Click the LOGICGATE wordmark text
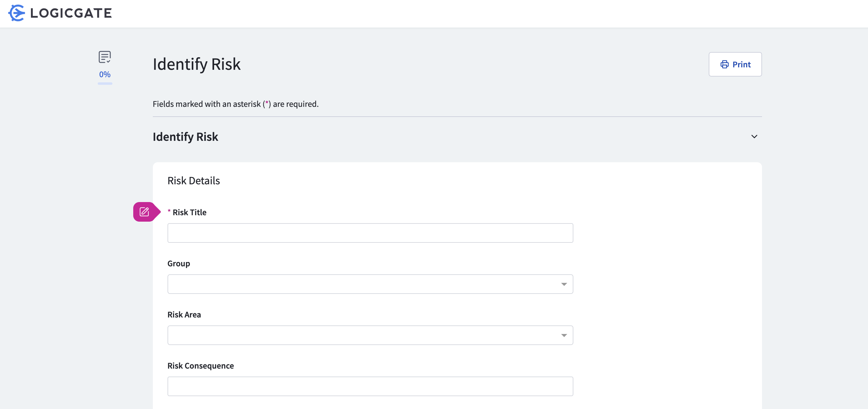Screen dimensions: 868x409 click(x=71, y=13)
